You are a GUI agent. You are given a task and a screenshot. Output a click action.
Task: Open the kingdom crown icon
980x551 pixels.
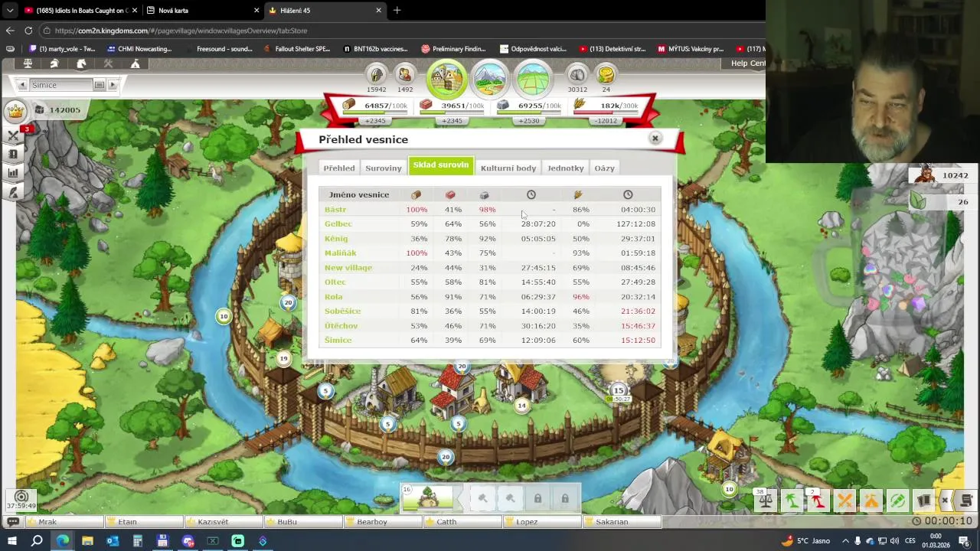[x=15, y=111]
